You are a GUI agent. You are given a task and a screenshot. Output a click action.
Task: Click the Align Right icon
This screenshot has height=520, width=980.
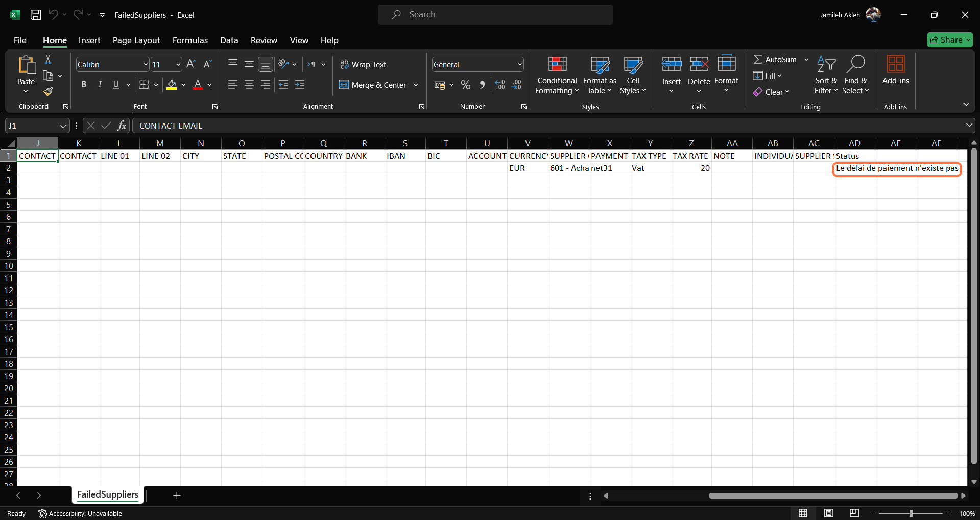[266, 85]
